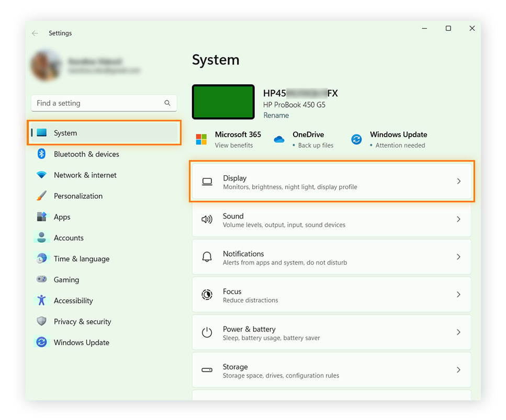Click the Rename link under the device name
The height and width of the screenshot is (420, 506).
(x=276, y=115)
